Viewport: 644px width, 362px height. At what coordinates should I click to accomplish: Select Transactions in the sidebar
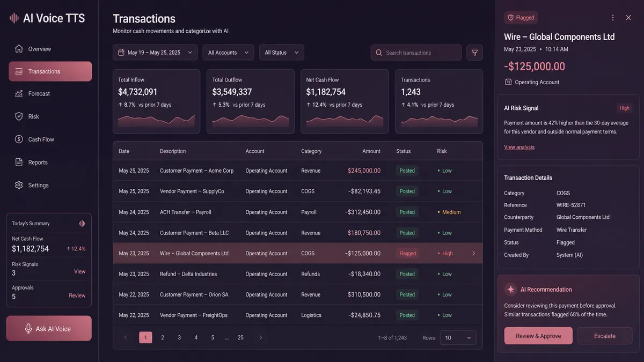50,71
